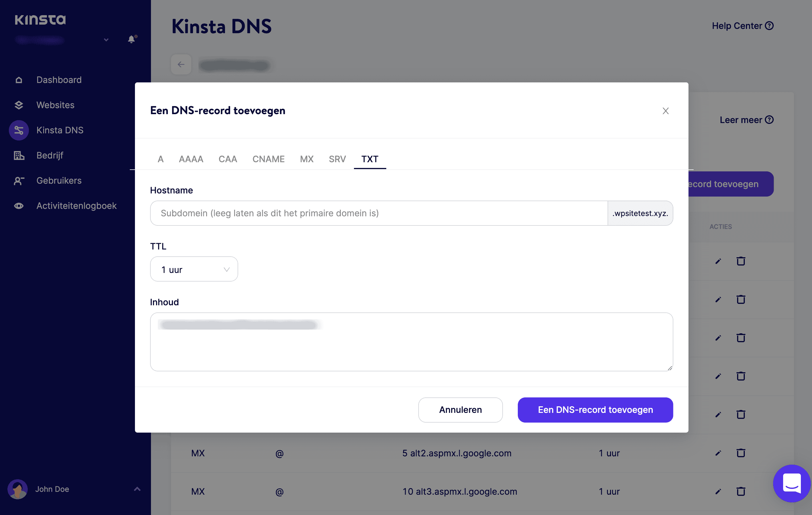Open the Dashboard home icon
The width and height of the screenshot is (812, 515).
point(19,80)
